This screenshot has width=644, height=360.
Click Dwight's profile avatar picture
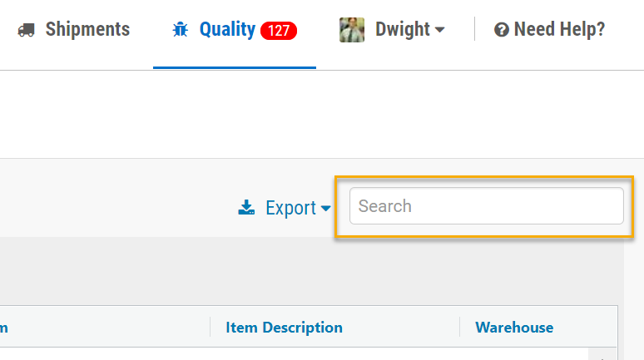pos(352,30)
